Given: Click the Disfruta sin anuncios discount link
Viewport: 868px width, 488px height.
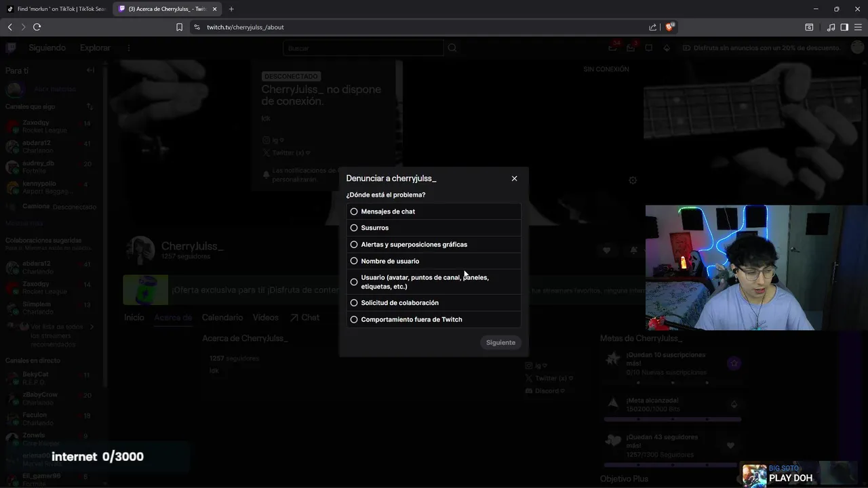Looking at the screenshot, I should 762,48.
